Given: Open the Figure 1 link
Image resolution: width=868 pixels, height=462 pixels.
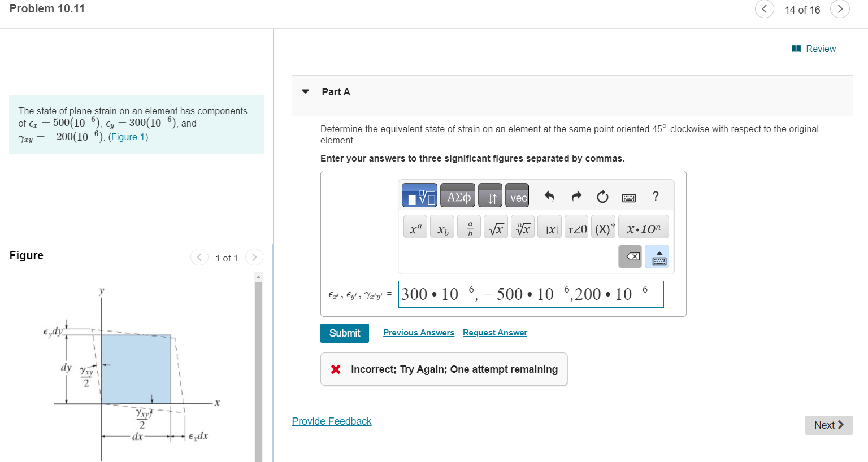Looking at the screenshot, I should point(128,137).
